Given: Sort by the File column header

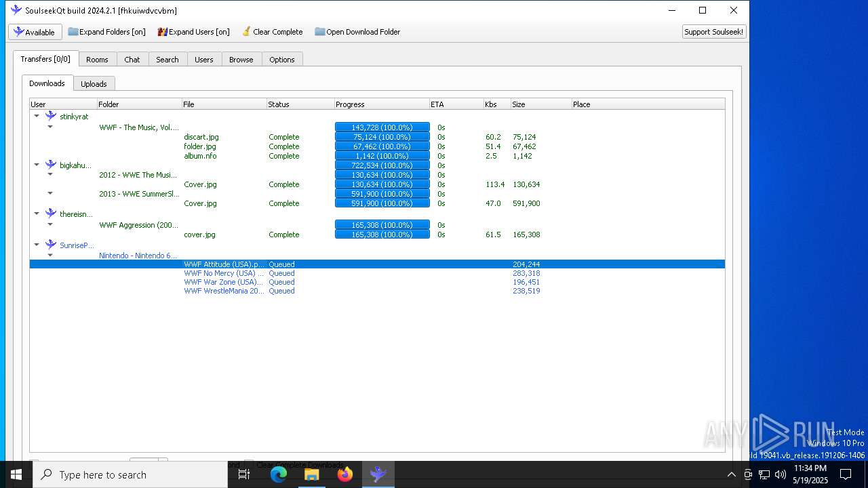Looking at the screenshot, I should coord(224,104).
